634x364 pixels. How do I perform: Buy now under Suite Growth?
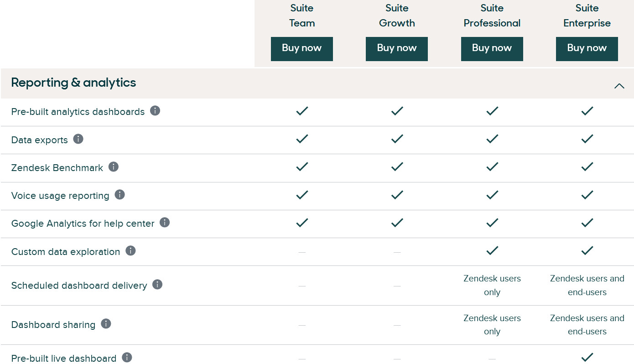coord(397,49)
